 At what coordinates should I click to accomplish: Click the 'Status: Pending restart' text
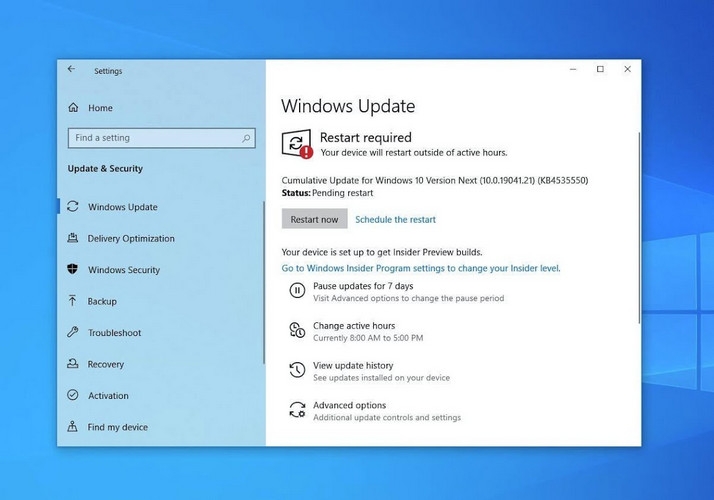point(327,193)
